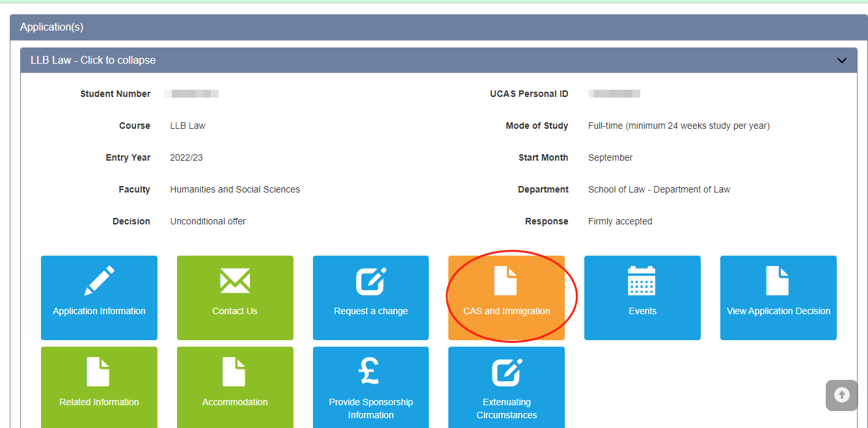Open the CAS and Immigration tile

(x=506, y=298)
